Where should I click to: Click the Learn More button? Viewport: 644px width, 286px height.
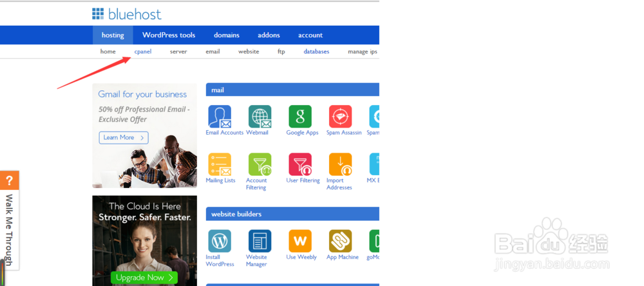point(124,138)
